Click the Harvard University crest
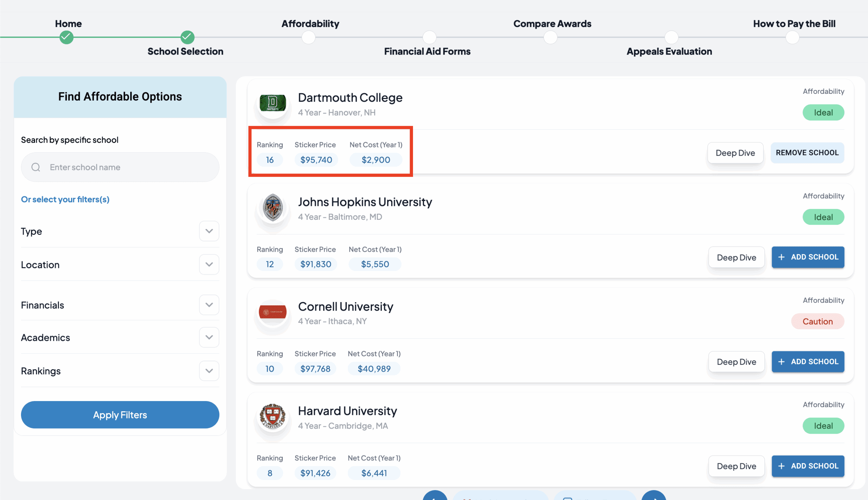 pyautogui.click(x=273, y=416)
